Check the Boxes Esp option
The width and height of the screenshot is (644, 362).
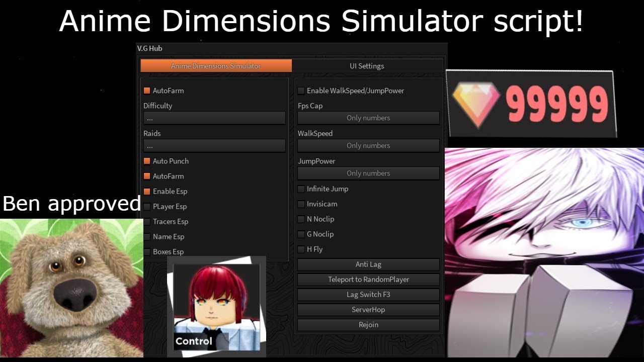pos(147,252)
